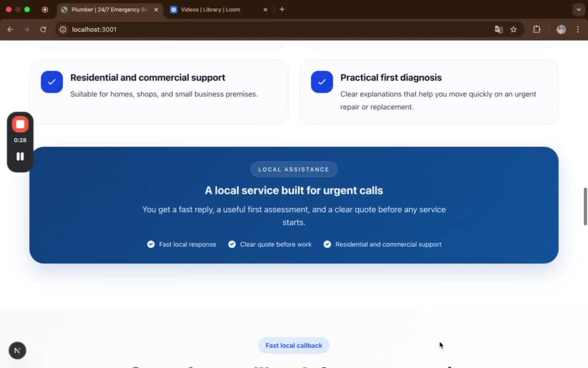Bookmark this tab with star
Image resolution: width=588 pixels, height=368 pixels.
point(514,29)
